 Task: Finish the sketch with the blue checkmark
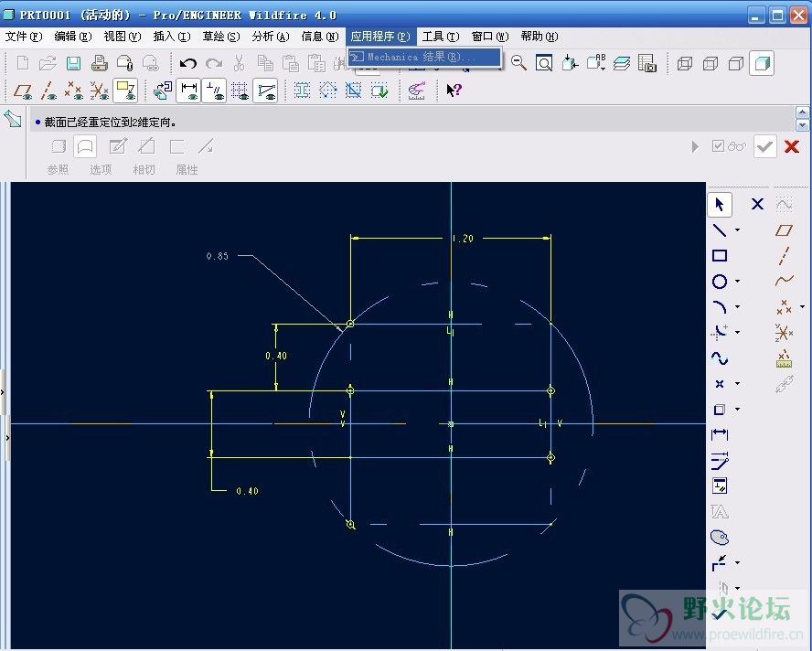[720, 614]
